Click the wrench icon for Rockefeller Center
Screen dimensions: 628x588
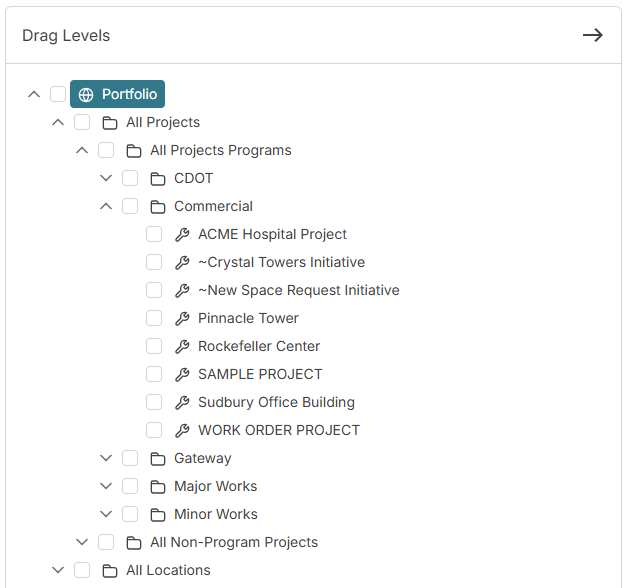[182, 347]
